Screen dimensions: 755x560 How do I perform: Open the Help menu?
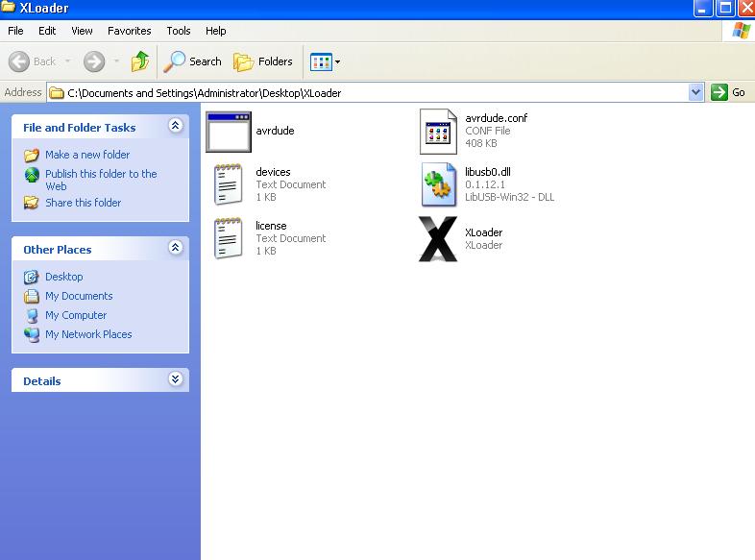point(216,31)
